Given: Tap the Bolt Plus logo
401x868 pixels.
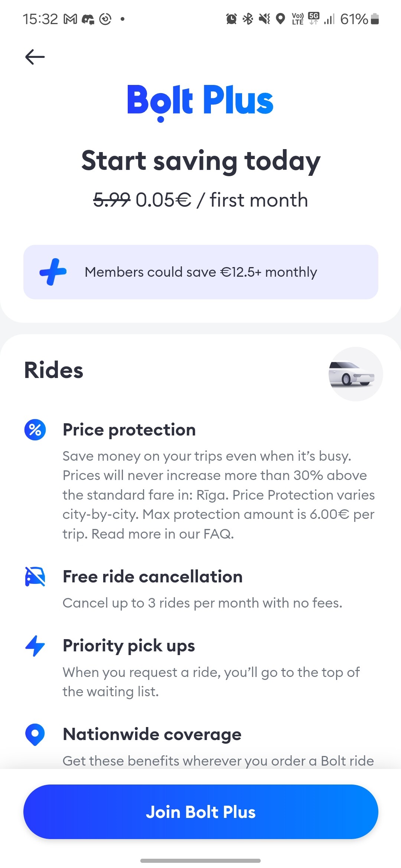Looking at the screenshot, I should [x=200, y=101].
